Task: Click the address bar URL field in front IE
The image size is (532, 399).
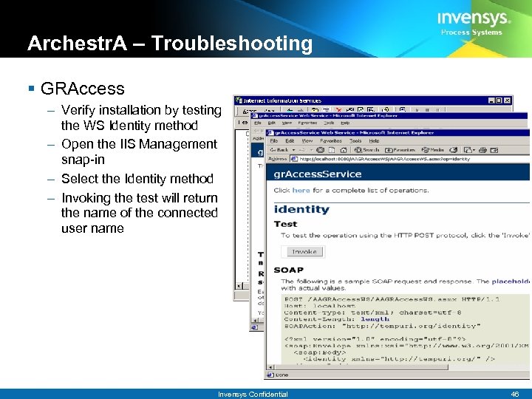Action: coord(410,159)
